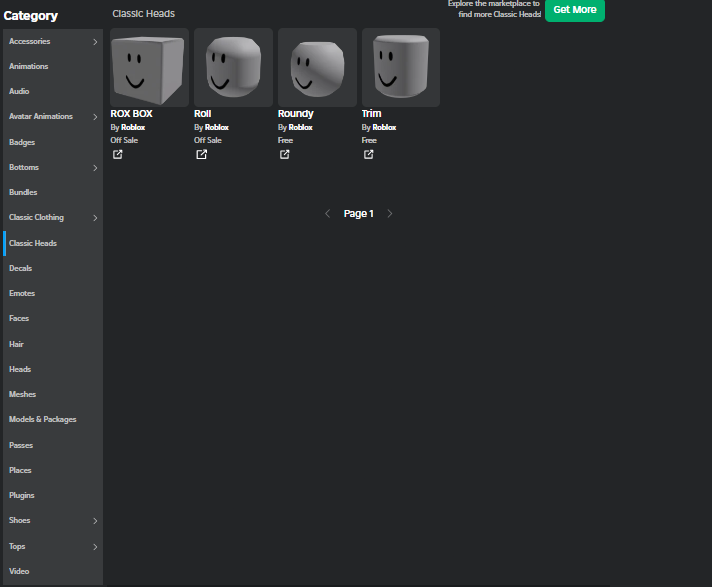This screenshot has width=712, height=587.
Task: Open the Roundy head thumbnail
Action: click(x=317, y=67)
